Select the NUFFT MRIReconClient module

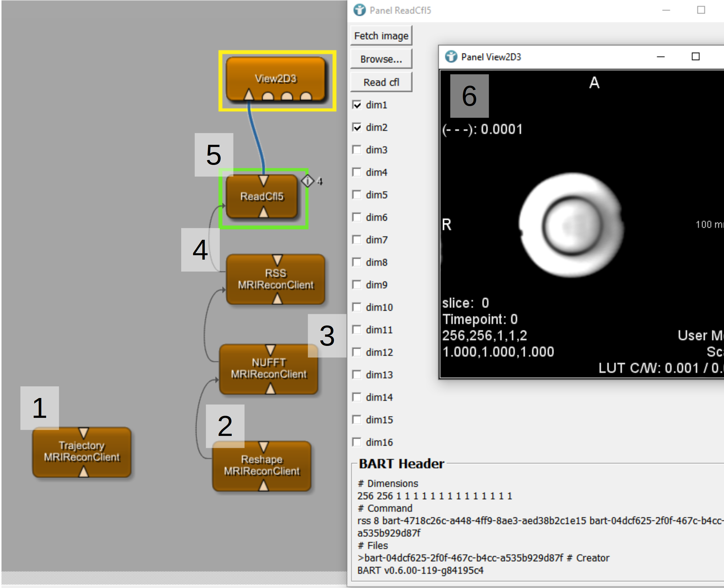(269, 369)
